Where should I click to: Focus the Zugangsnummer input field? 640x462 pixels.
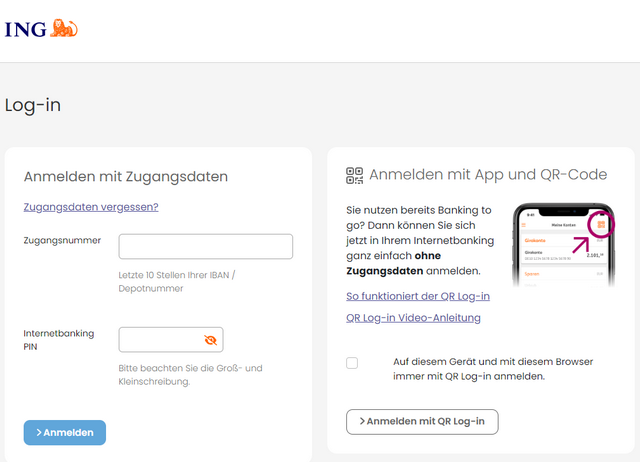206,246
